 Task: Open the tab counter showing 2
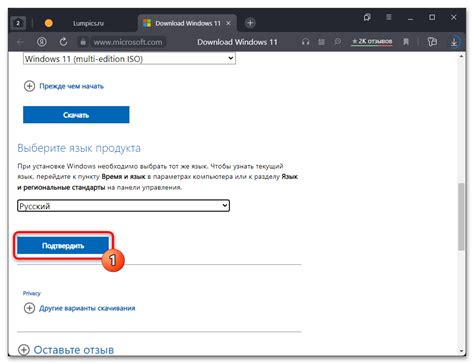click(18, 23)
